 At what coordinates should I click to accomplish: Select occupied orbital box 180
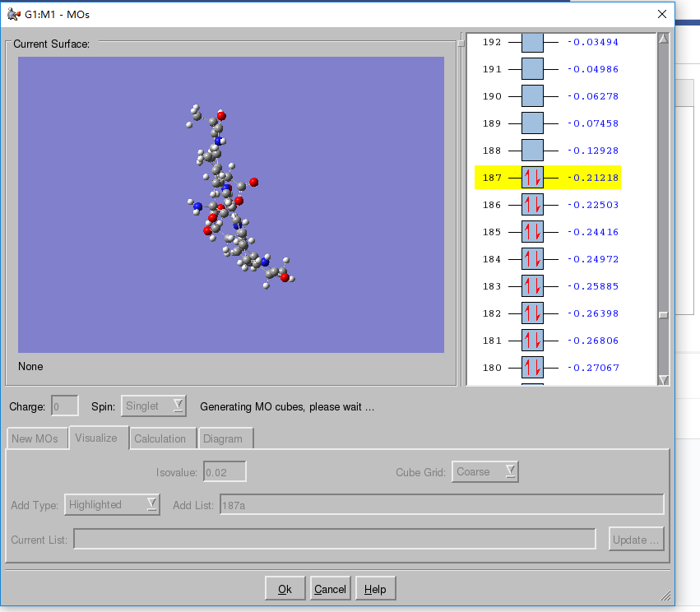point(532,368)
